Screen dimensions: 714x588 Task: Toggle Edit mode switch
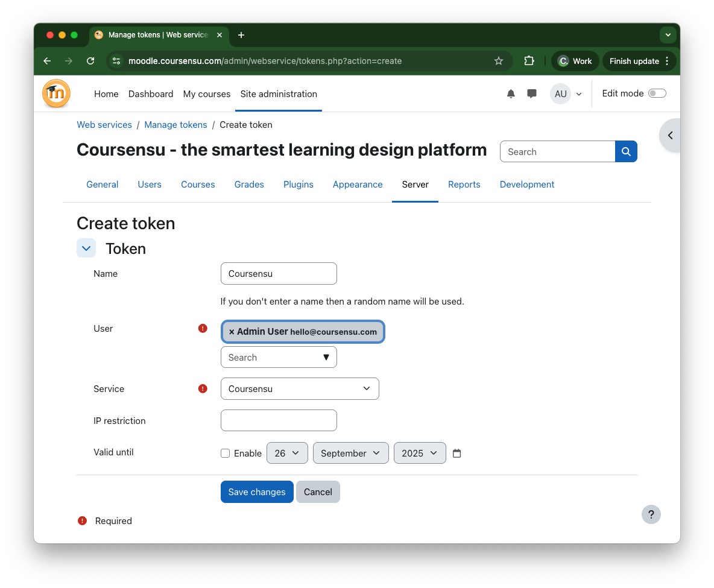[x=657, y=93]
